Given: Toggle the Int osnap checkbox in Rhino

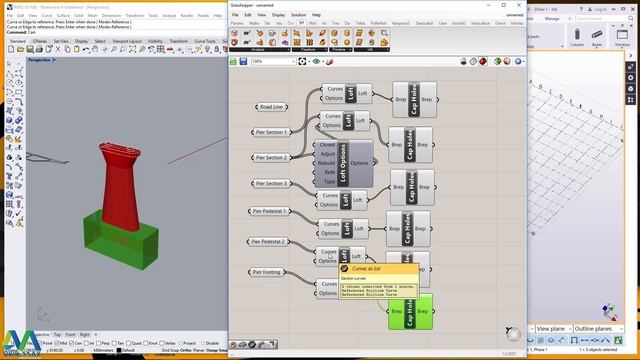Looking at the screenshot, I should [86, 343].
